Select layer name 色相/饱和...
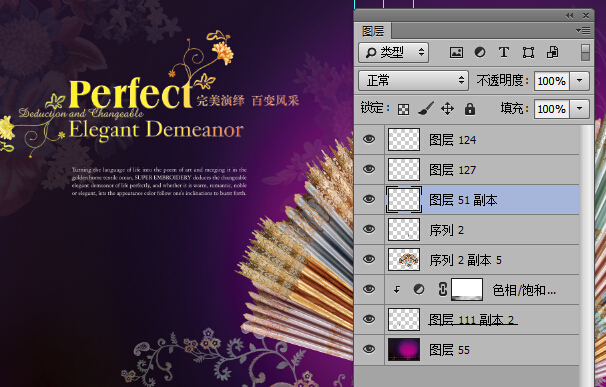 [x=524, y=290]
